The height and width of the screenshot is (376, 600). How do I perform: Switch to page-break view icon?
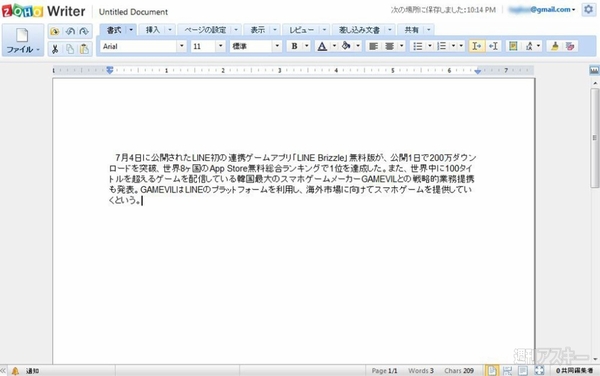coord(507,370)
